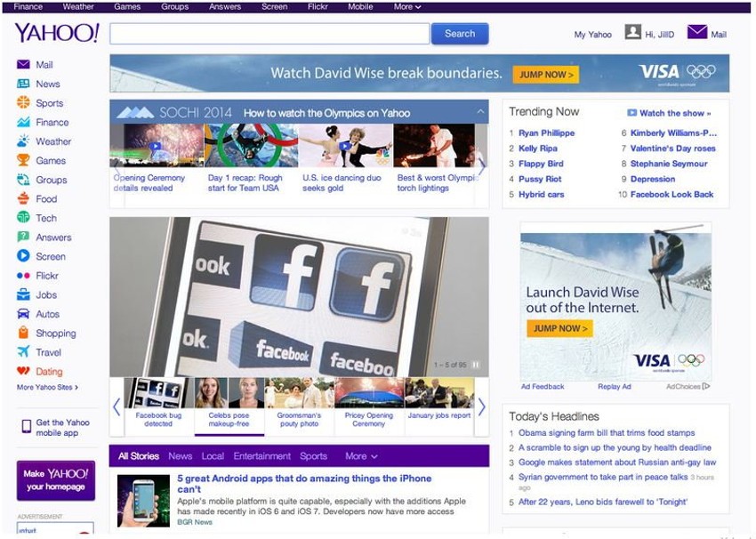Collapse the Sochi 2014 panel
The image size is (756, 539).
click(x=480, y=111)
